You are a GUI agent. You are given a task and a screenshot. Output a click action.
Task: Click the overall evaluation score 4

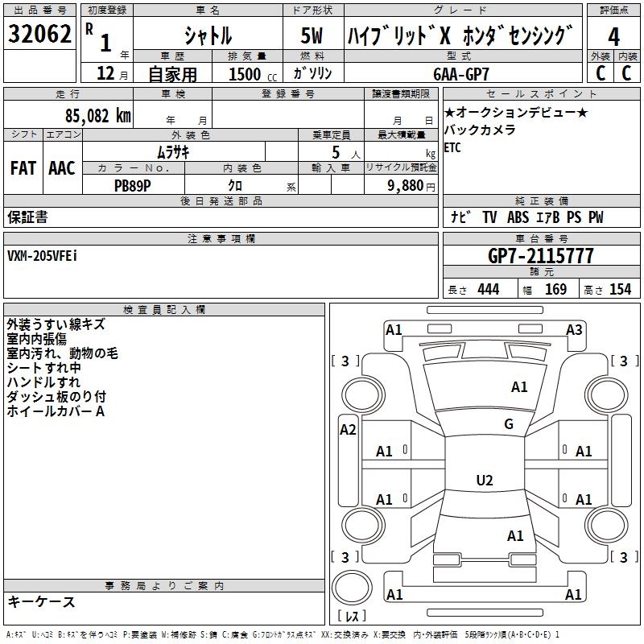(x=613, y=36)
